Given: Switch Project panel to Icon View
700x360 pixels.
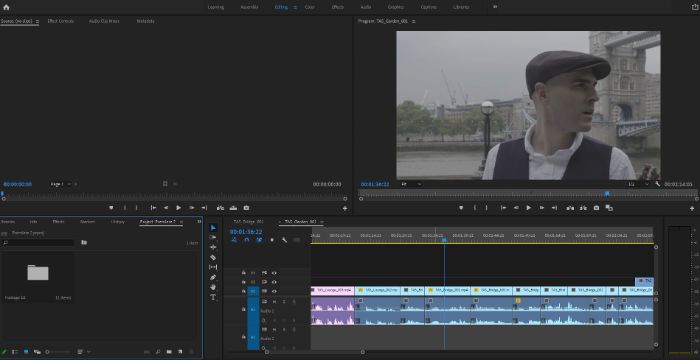Looking at the screenshot, I should pos(26,352).
